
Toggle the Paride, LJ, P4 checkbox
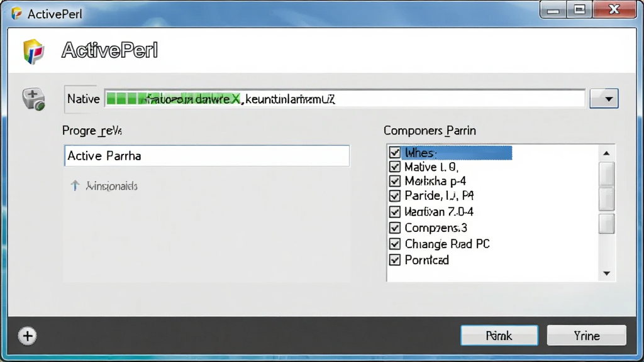pyautogui.click(x=395, y=196)
